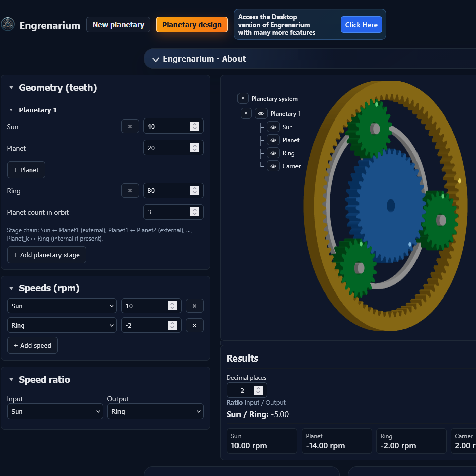Open the Sun speed component dropdown
Viewport: 476px width, 476px height.
(62, 306)
